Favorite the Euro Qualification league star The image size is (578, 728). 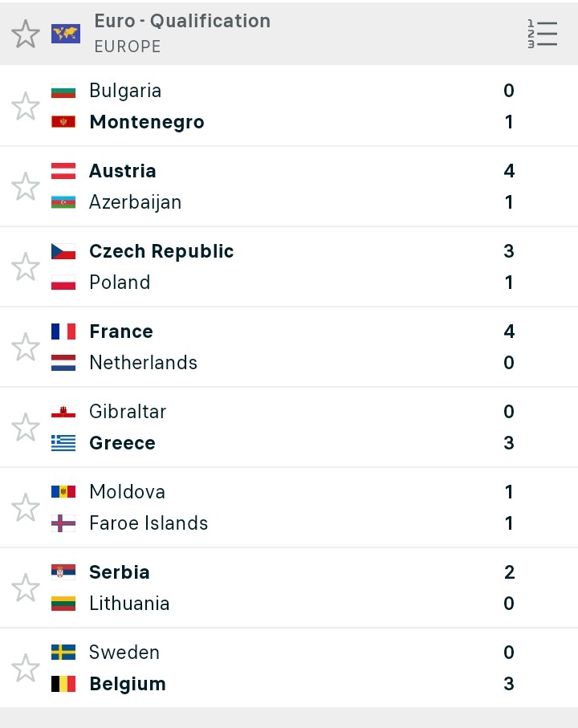point(26,34)
